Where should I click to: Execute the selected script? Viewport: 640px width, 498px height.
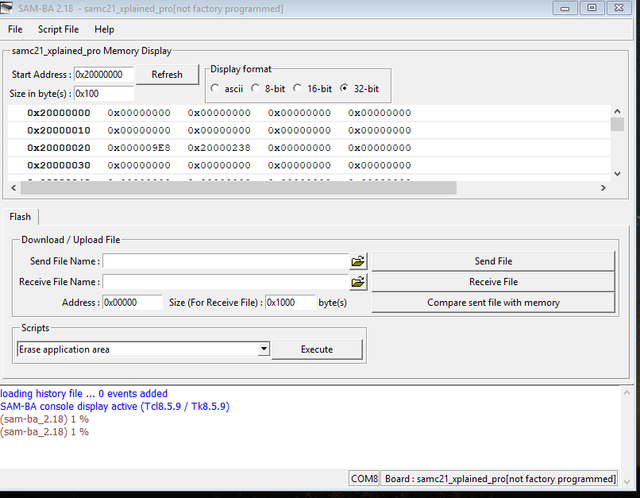coord(317,349)
